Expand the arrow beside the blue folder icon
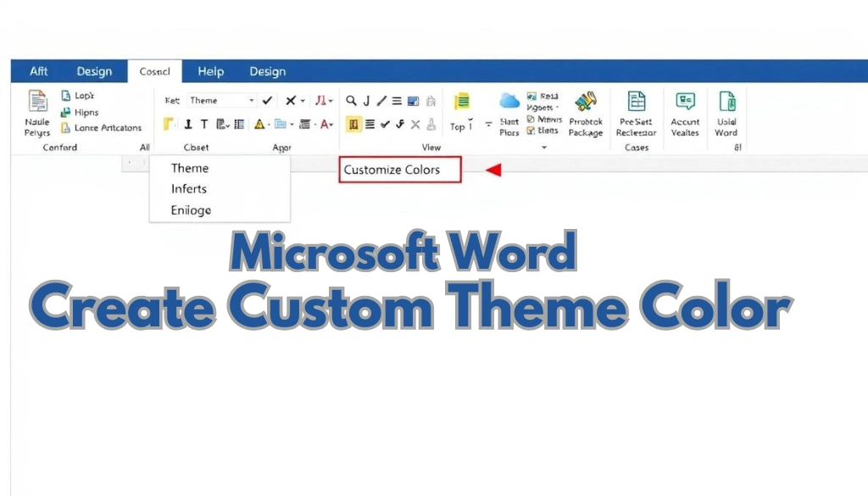868x496 pixels. (292, 125)
